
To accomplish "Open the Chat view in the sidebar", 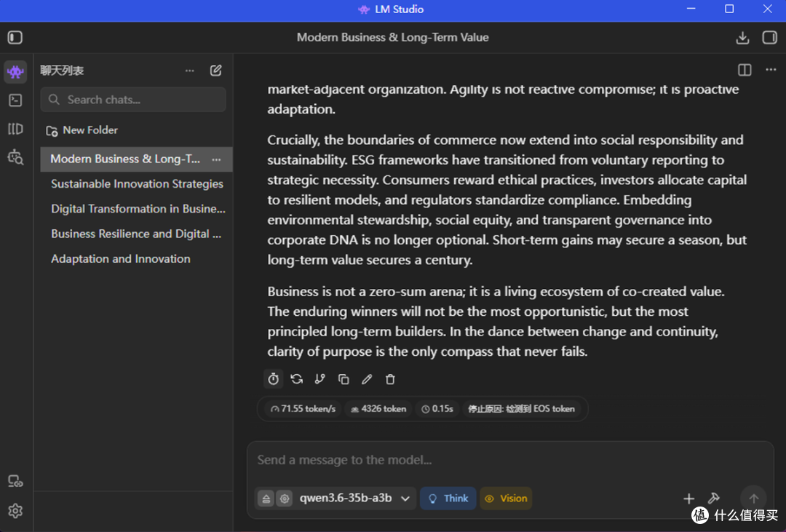I will (x=15, y=72).
